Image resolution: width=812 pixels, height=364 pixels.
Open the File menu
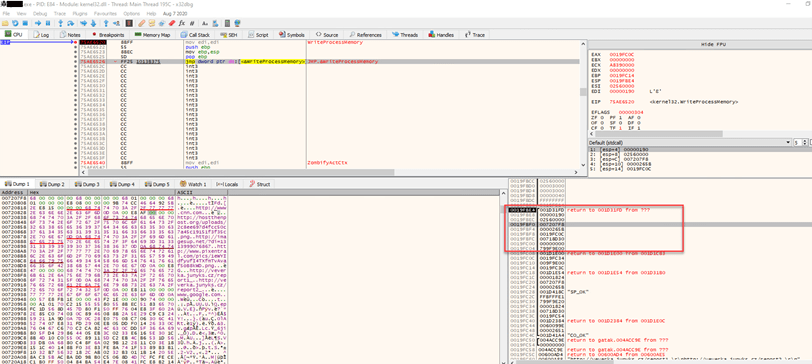click(6, 13)
